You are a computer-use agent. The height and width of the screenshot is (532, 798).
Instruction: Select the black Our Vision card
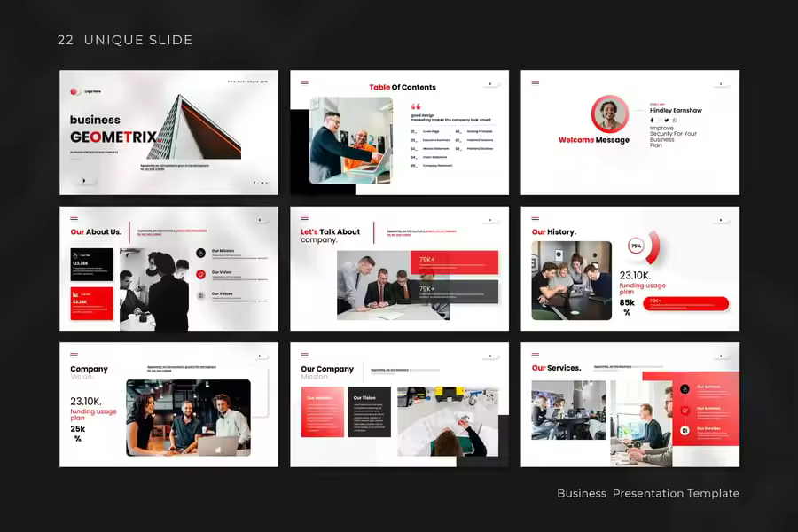coord(369,411)
